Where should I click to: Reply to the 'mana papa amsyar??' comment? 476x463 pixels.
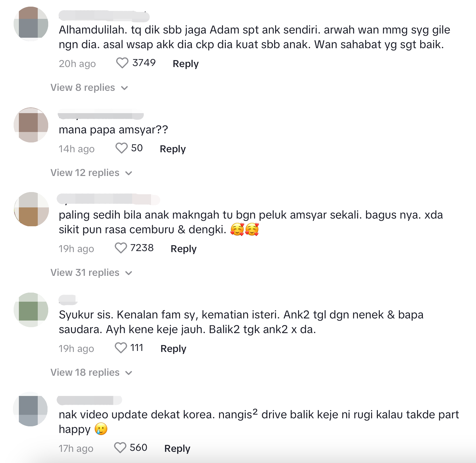(173, 149)
